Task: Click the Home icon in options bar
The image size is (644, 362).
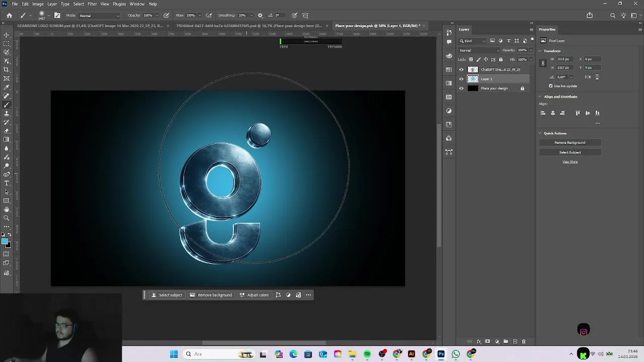Action: pos(9,16)
